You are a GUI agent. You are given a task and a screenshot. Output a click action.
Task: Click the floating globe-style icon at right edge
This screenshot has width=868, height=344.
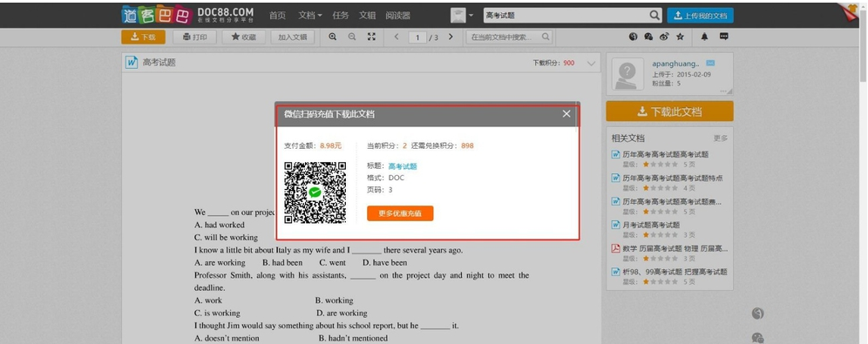coord(758,314)
